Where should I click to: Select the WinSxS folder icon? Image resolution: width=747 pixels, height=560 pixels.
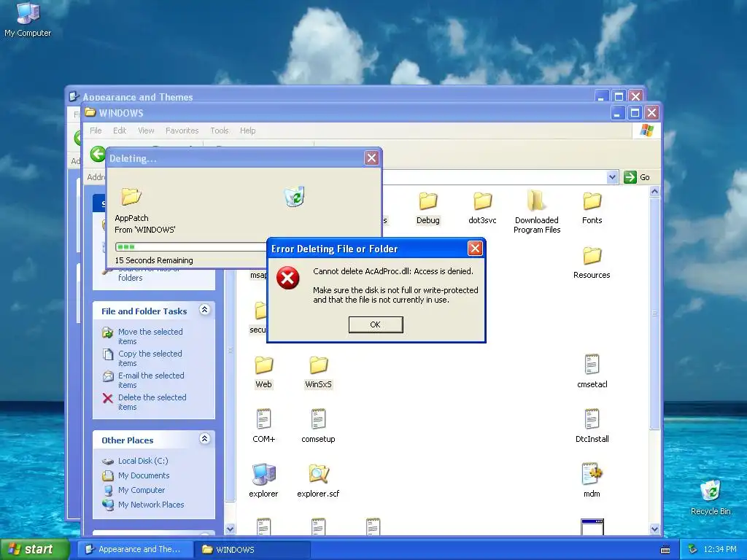(x=318, y=365)
